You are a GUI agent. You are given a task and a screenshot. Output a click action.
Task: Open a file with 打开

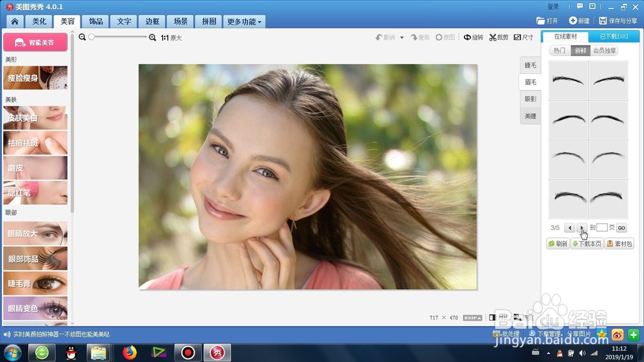[x=547, y=21]
